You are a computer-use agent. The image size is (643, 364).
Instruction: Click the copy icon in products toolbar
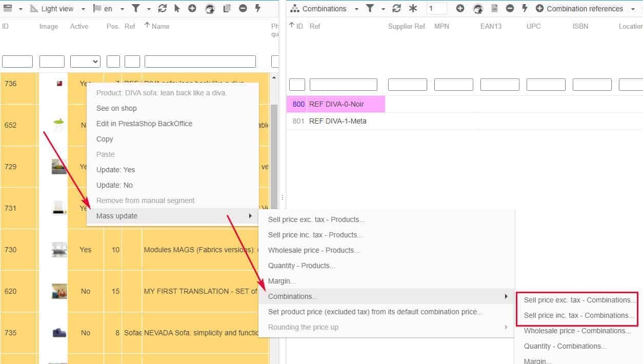point(227,9)
